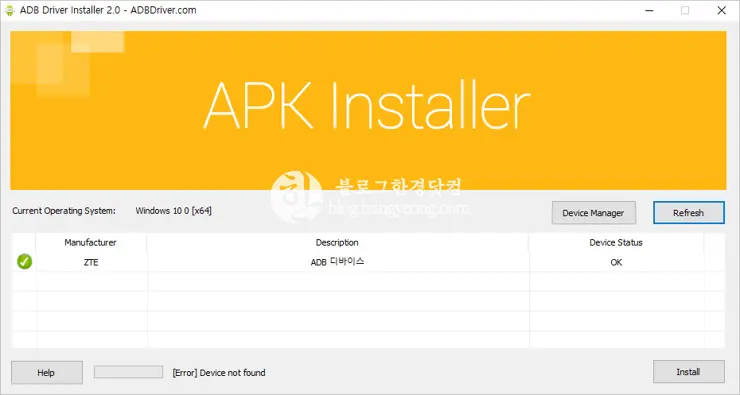Click the Help button
The width and height of the screenshot is (740, 395).
click(47, 373)
